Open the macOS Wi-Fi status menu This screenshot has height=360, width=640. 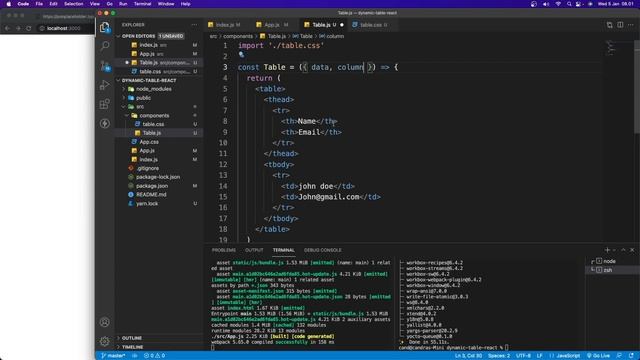pos(558,4)
